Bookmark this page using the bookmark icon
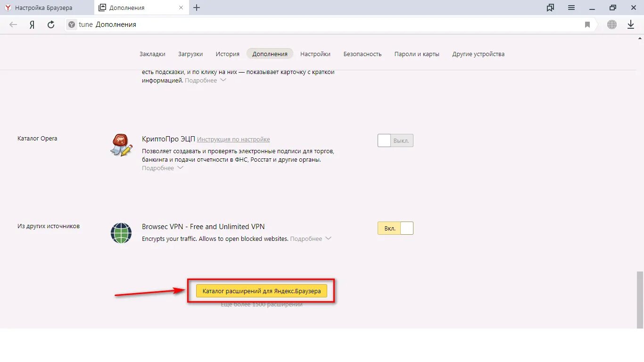The width and height of the screenshot is (644, 362). point(587,25)
